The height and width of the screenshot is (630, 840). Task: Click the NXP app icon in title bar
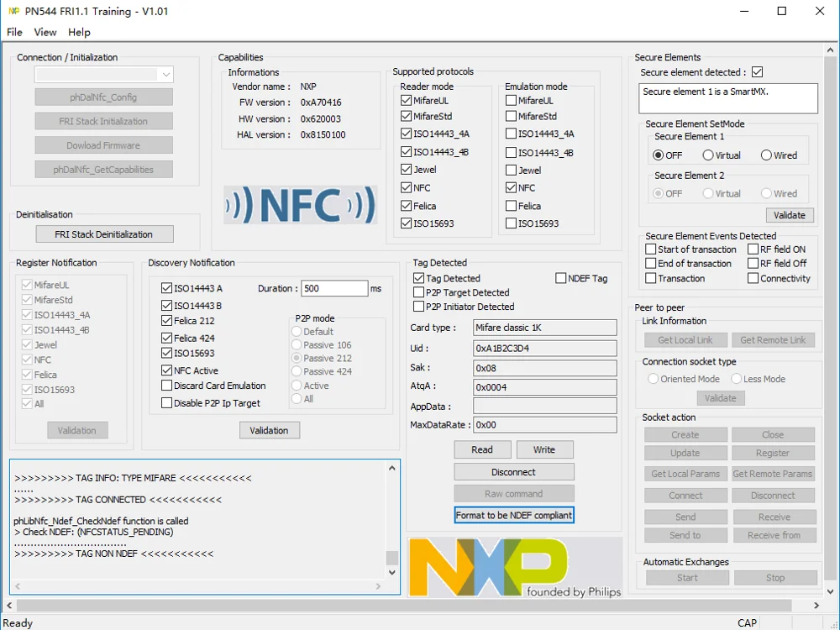click(x=13, y=11)
